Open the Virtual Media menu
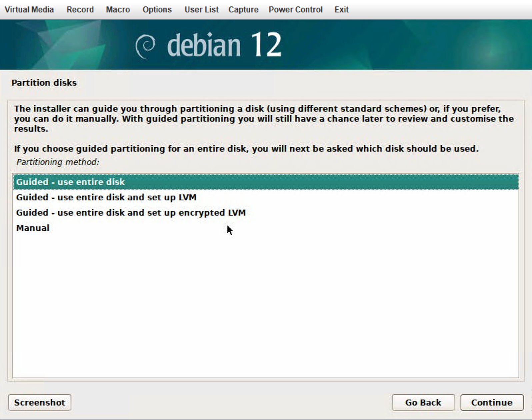Screen dimensions: 532x420 pos(29,9)
